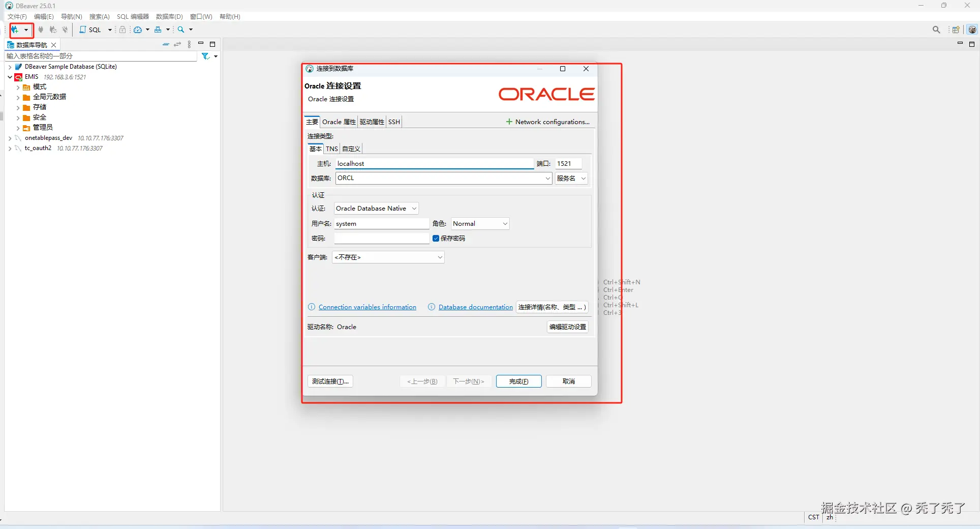The height and width of the screenshot is (529, 980).
Task: Click the navigator filter funnel icon
Action: click(205, 56)
